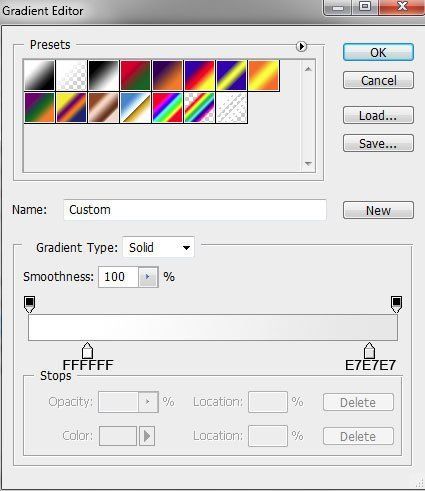Open the Smoothness slider popup arrow

[148, 277]
